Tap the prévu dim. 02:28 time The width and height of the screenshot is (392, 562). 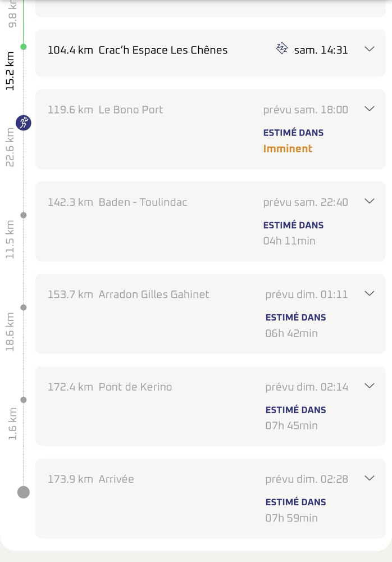307,479
